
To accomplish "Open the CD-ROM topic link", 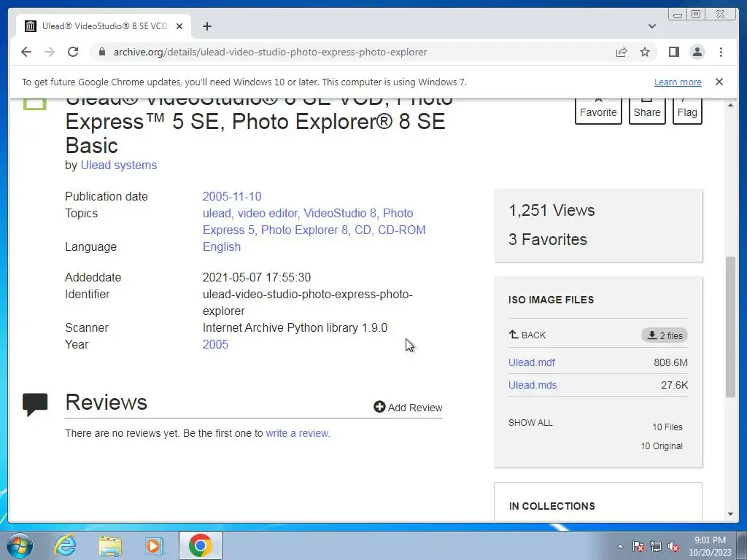I will coord(402,230).
